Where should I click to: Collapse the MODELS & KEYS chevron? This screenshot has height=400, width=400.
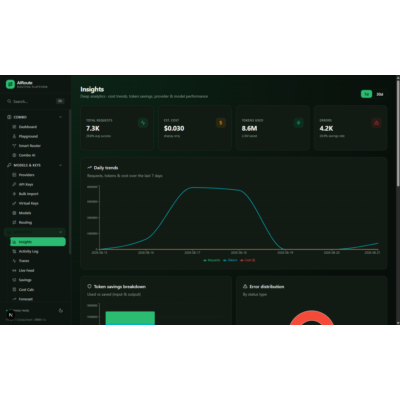[60, 165]
